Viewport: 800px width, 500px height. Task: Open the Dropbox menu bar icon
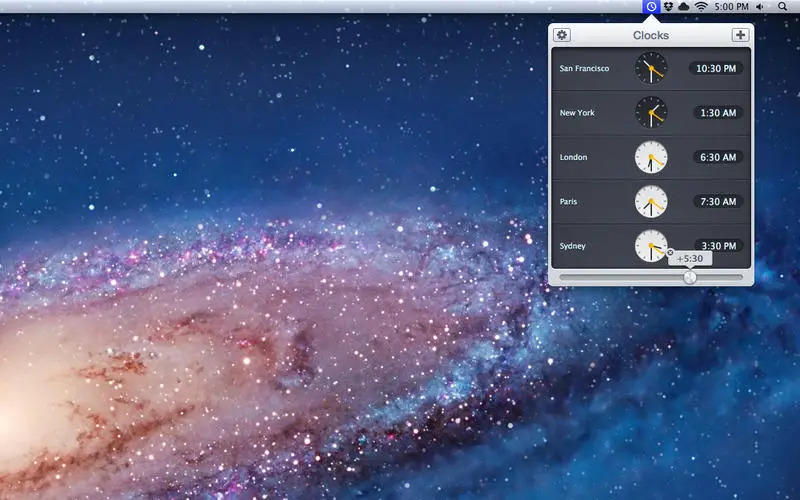tap(668, 7)
